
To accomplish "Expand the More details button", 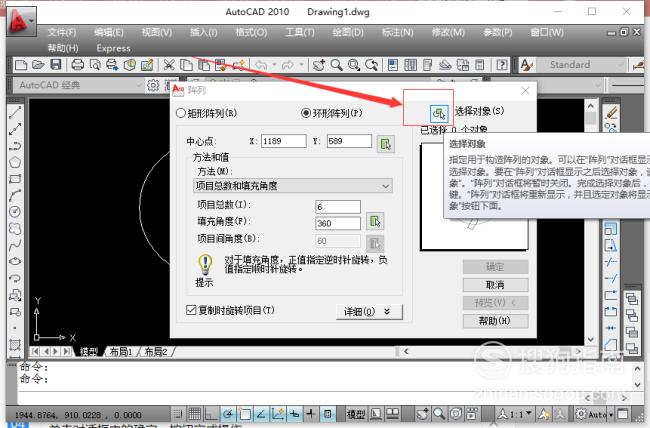I will click(x=369, y=311).
